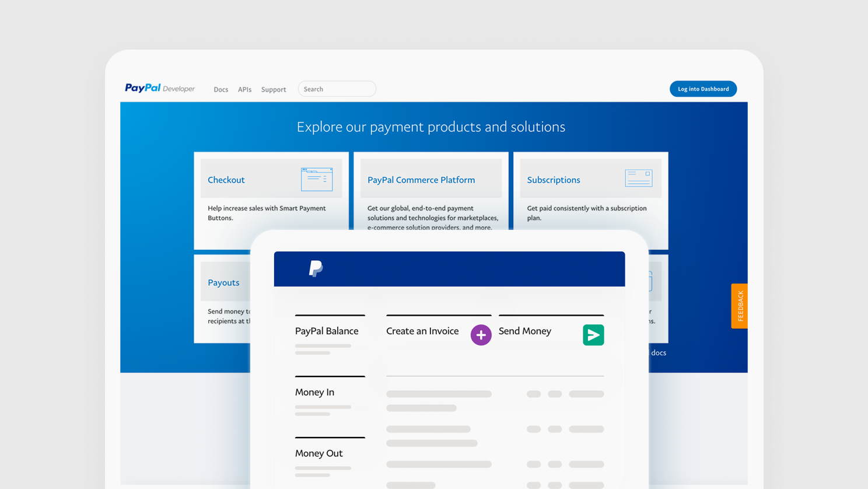Click the Send Money label
Viewport: 868px width, 489px height.
point(525,331)
